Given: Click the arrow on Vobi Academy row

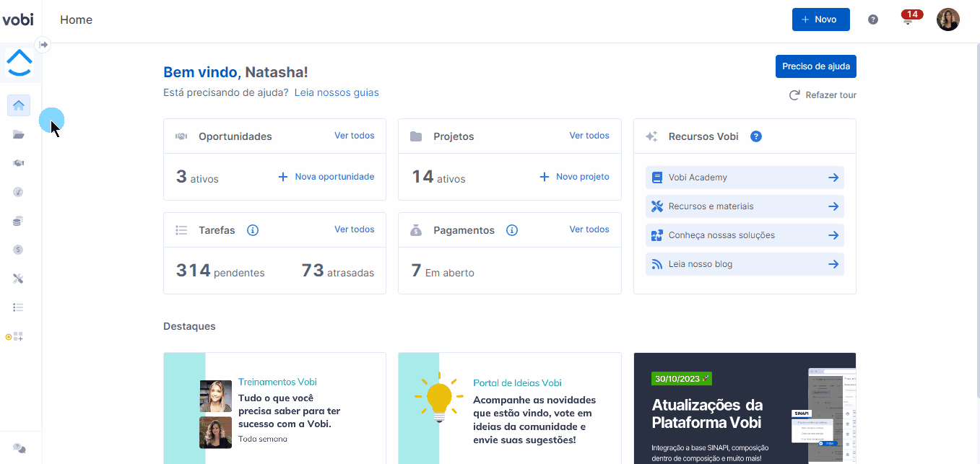Looking at the screenshot, I should point(833,178).
